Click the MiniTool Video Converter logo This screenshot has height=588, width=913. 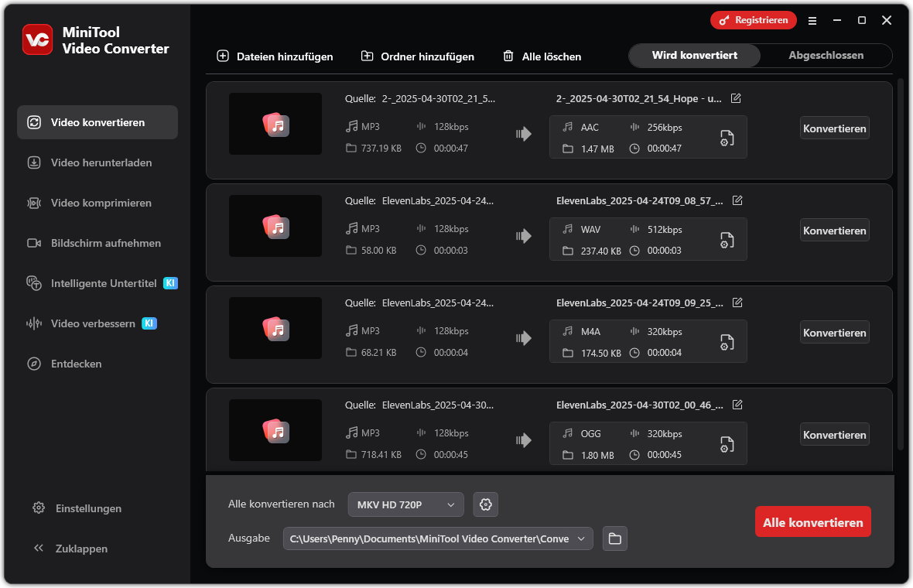coord(37,40)
